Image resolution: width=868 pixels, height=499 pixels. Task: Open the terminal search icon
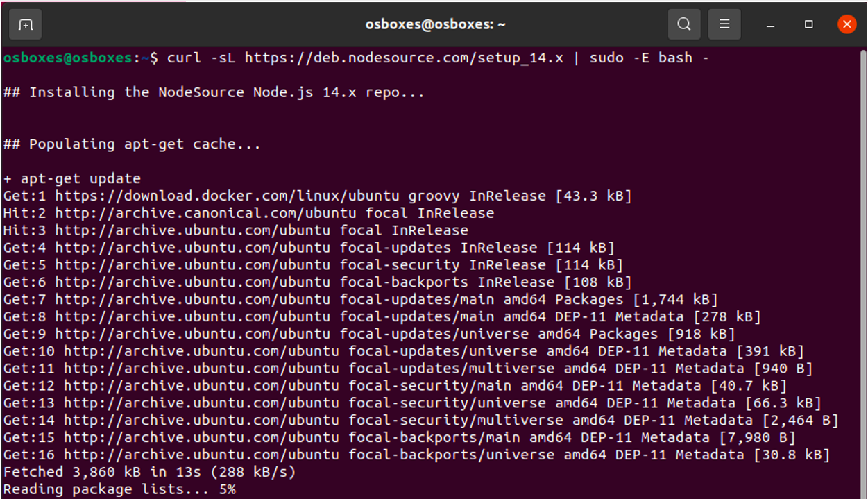[x=684, y=24]
